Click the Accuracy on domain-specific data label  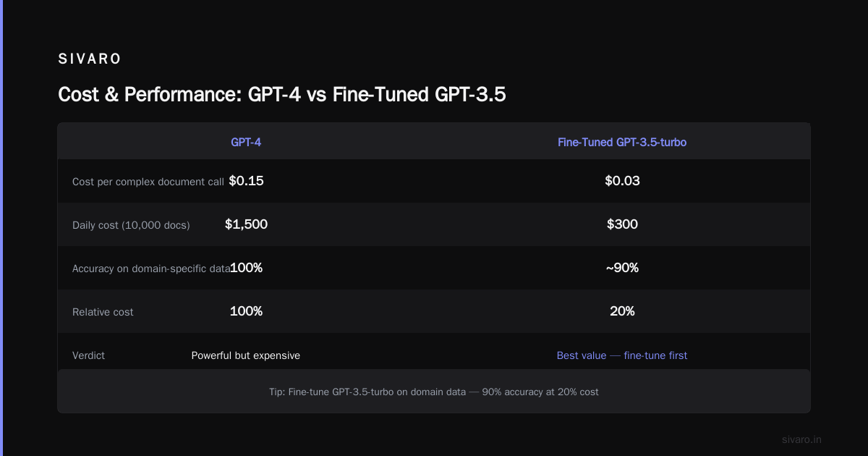coord(151,269)
